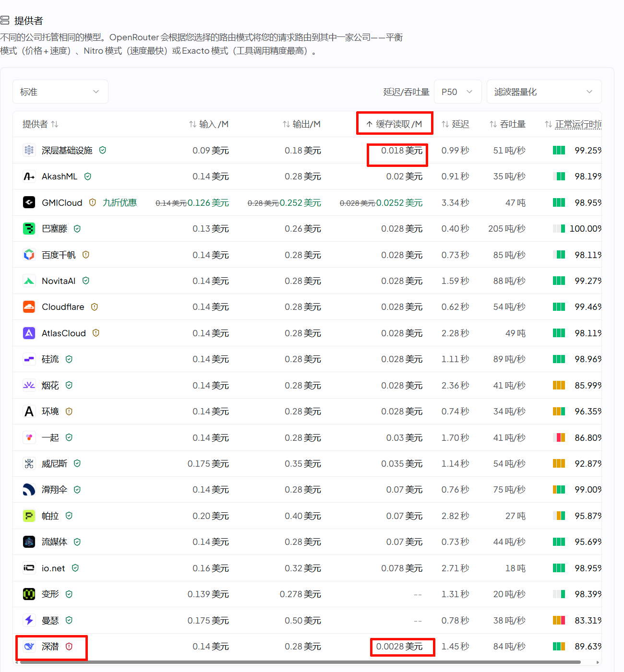Viewport: 624px width, 672px height.
Task: Click the 0.035 美元 cache price cell
Action: pyautogui.click(x=402, y=463)
